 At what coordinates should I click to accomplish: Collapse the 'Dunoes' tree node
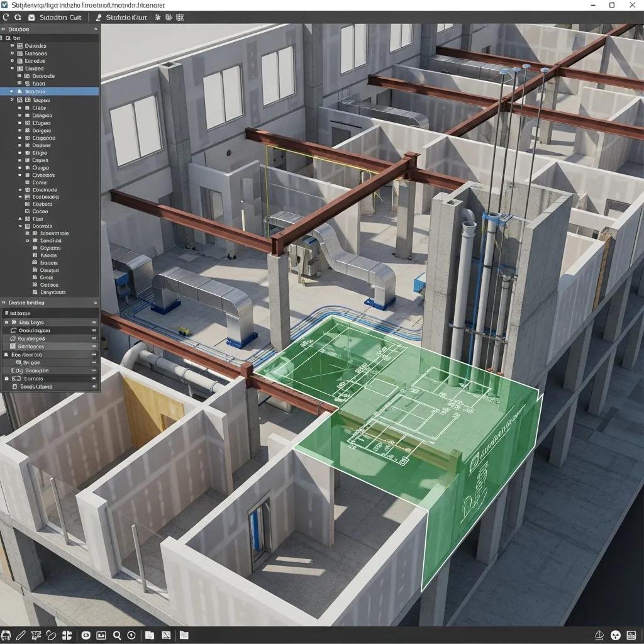point(12,69)
